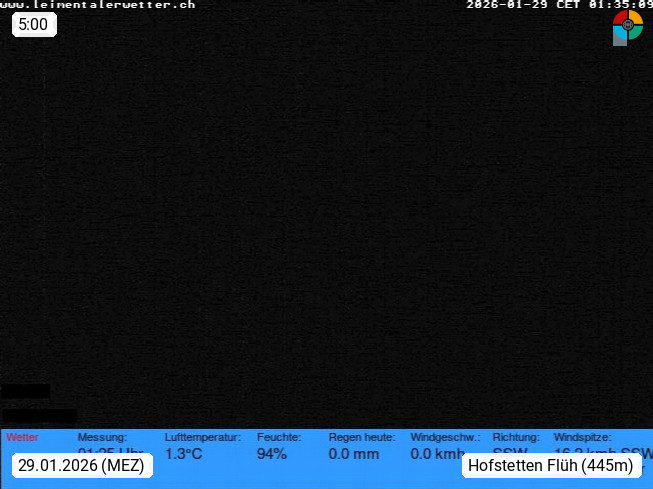Click the Windgeschw. heading text
This screenshot has width=653, height=489.
pos(445,437)
